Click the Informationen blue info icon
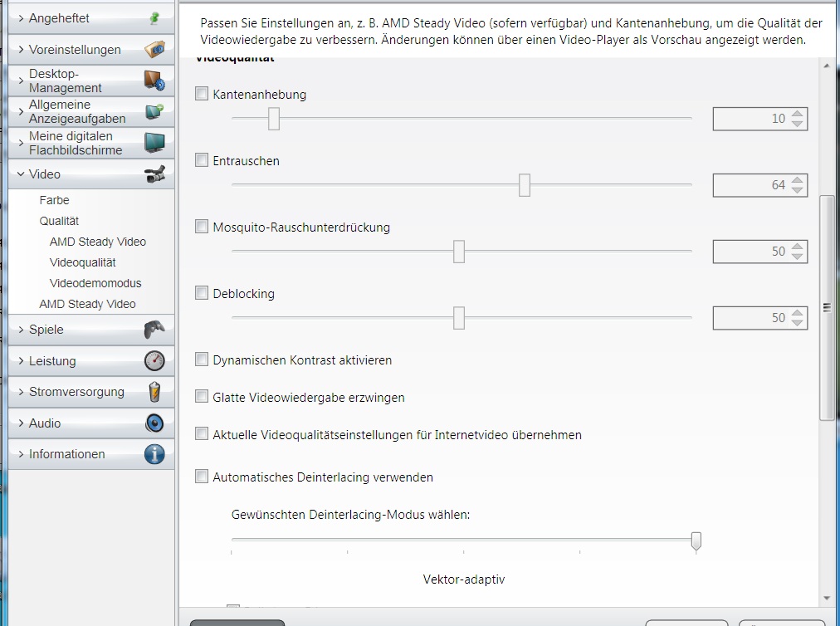The width and height of the screenshot is (840, 626). 154,454
